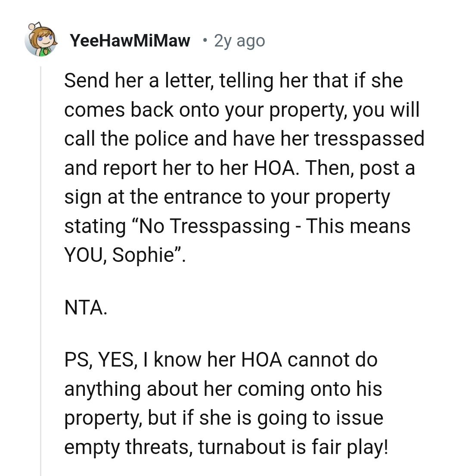This screenshot has width=465, height=476.
Task: Click the word 'police' in the comment
Action: point(161,139)
